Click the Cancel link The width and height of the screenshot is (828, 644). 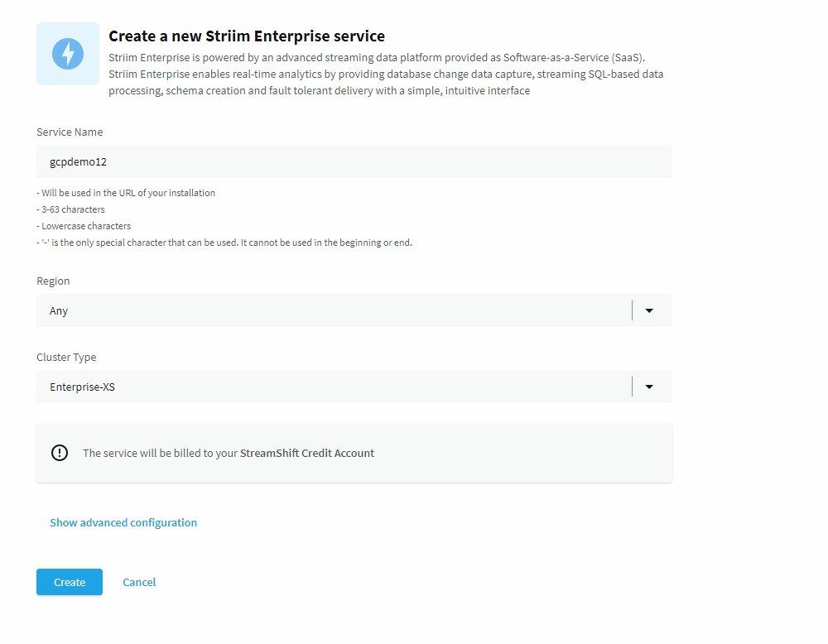point(139,582)
